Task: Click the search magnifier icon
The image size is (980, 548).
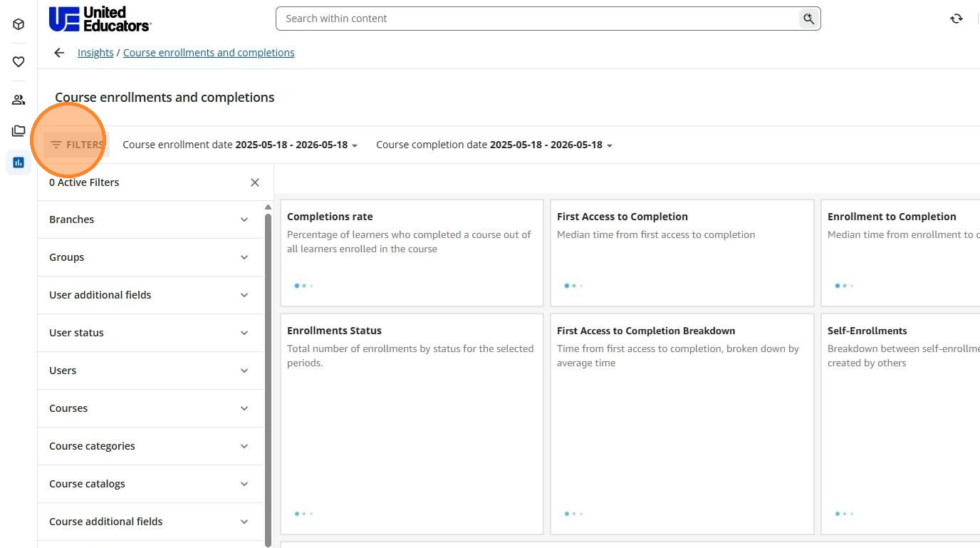Action: 808,19
